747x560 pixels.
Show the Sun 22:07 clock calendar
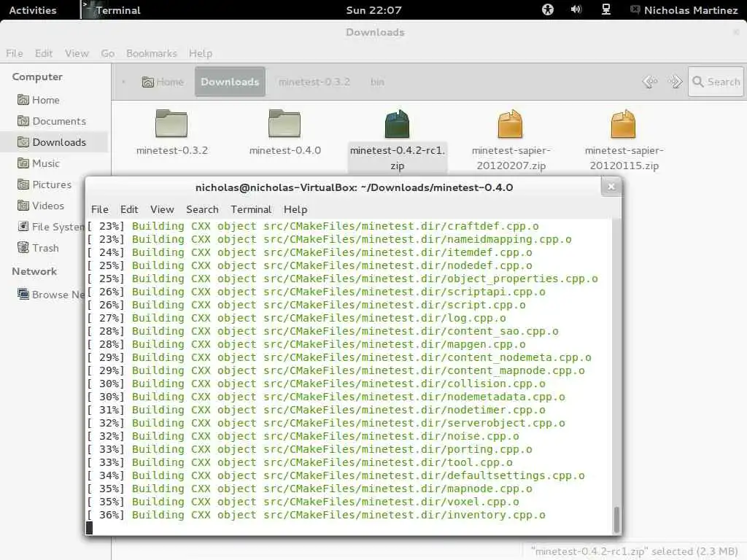coord(374,10)
